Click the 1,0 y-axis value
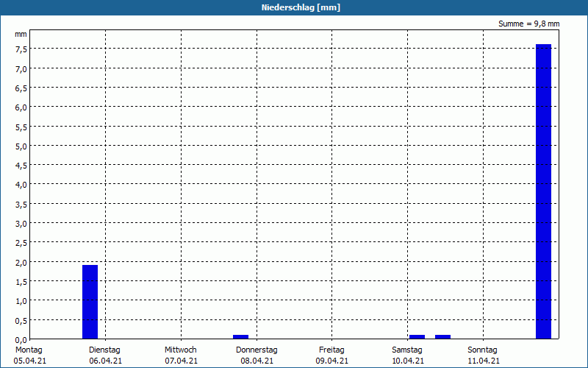 click(21, 301)
